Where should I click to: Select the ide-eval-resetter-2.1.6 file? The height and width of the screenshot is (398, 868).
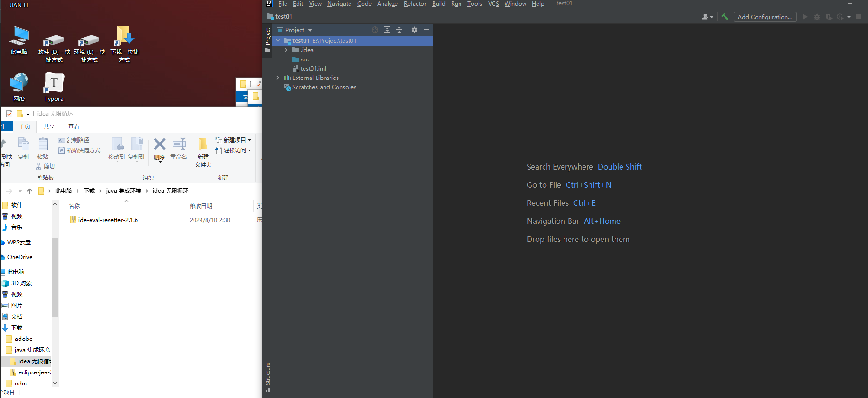(x=108, y=220)
